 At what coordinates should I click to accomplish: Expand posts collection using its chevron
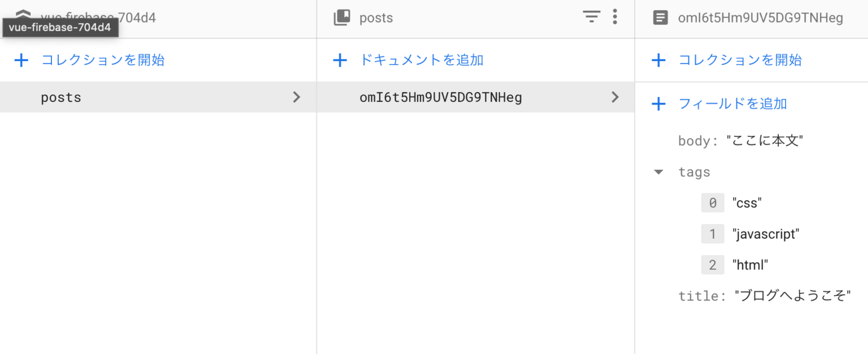tap(296, 97)
